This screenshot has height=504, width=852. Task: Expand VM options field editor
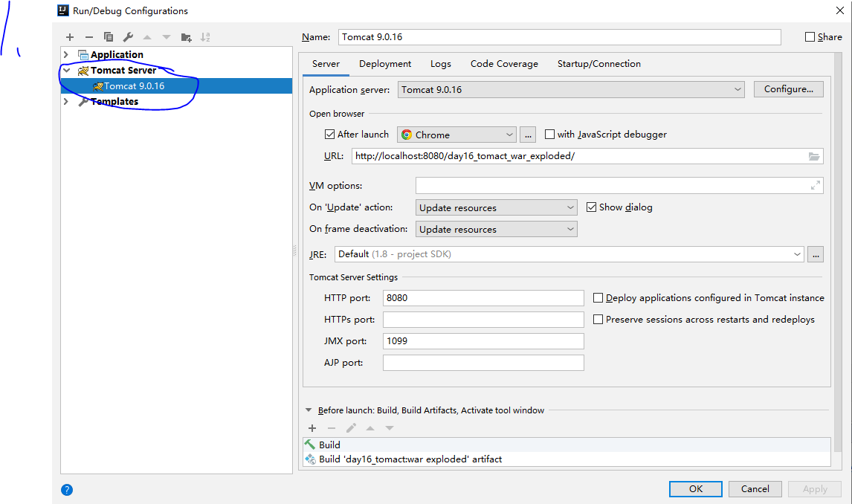tap(815, 186)
